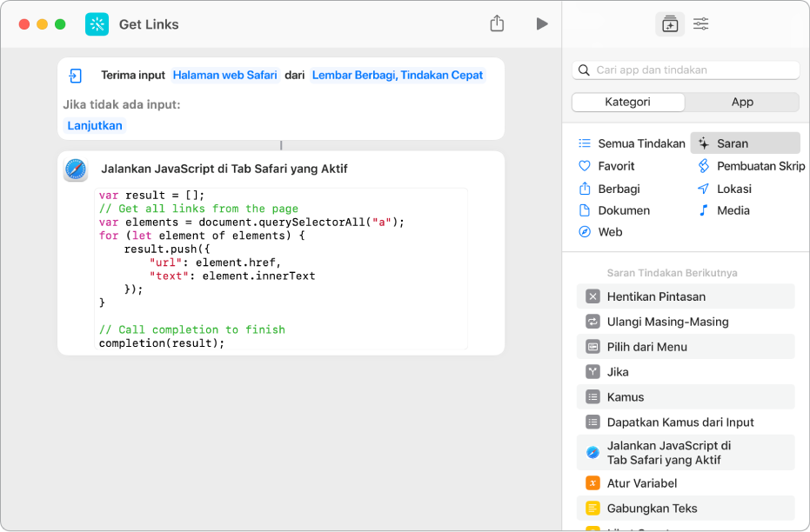Open the Lokasi category
The width and height of the screenshot is (810, 532).
tap(724, 189)
